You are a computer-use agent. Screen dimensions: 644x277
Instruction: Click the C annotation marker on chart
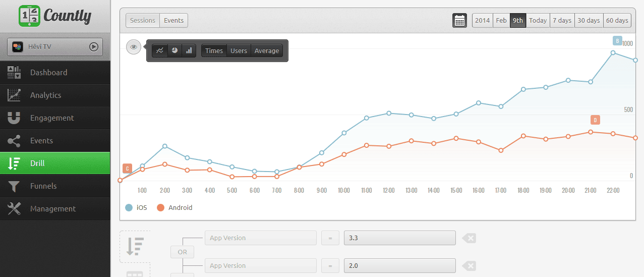coord(127,169)
